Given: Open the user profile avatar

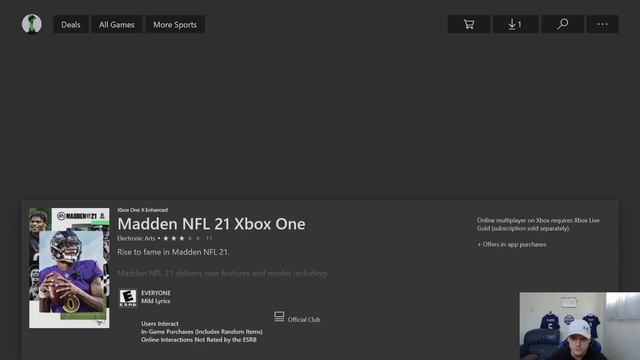Looking at the screenshot, I should pos(31,24).
